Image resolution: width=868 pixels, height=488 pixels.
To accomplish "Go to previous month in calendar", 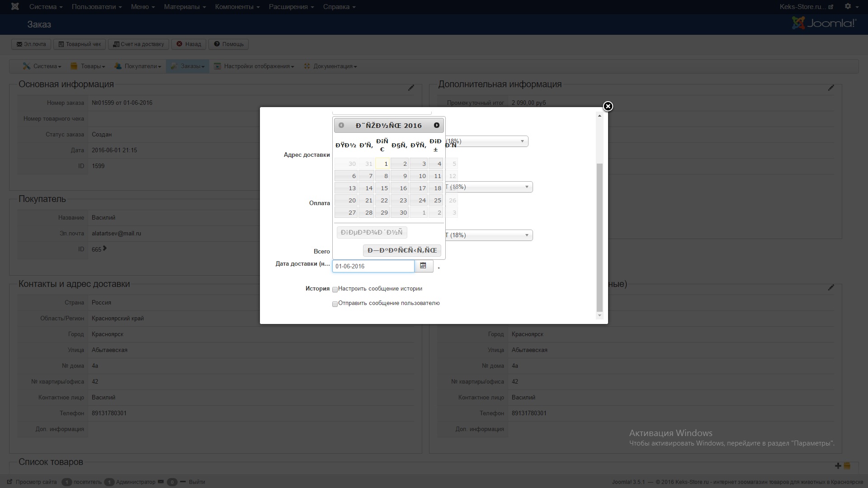I will pos(341,125).
